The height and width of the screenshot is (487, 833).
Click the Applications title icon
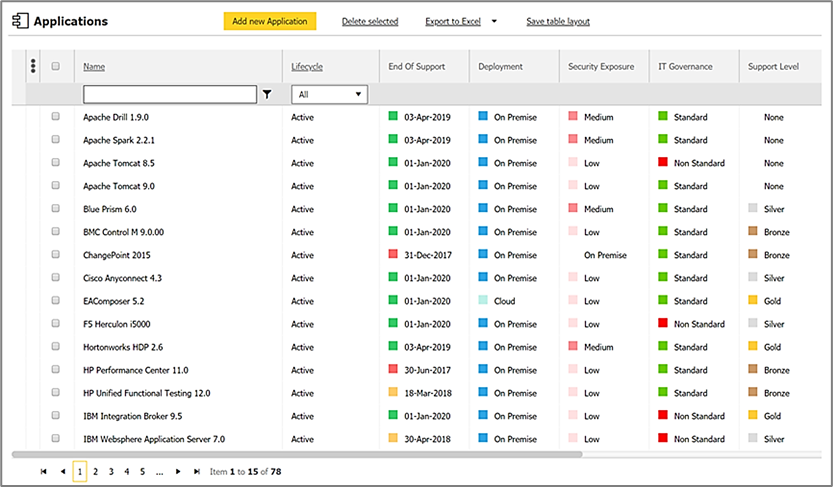20,21
